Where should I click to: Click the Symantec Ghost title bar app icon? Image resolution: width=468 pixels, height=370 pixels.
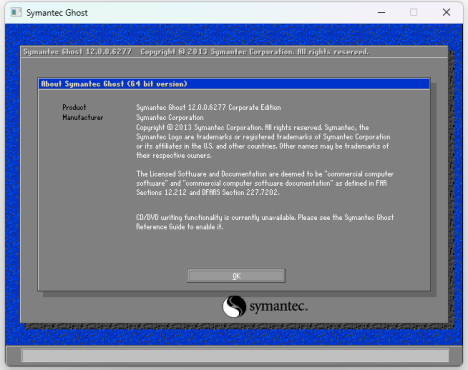[16, 13]
